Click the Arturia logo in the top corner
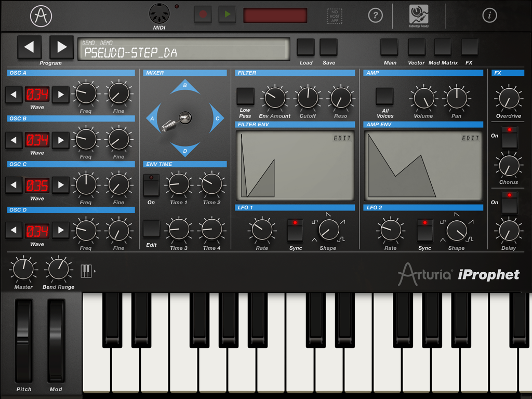 40,16
